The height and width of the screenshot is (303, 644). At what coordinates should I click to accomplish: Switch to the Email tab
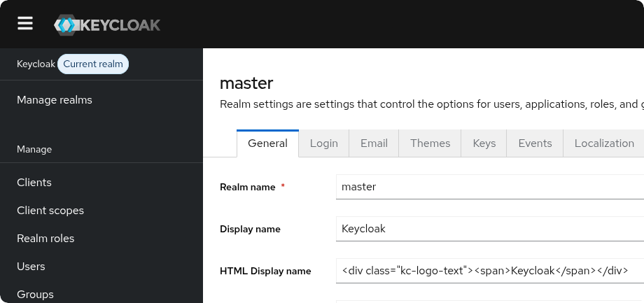pos(374,143)
